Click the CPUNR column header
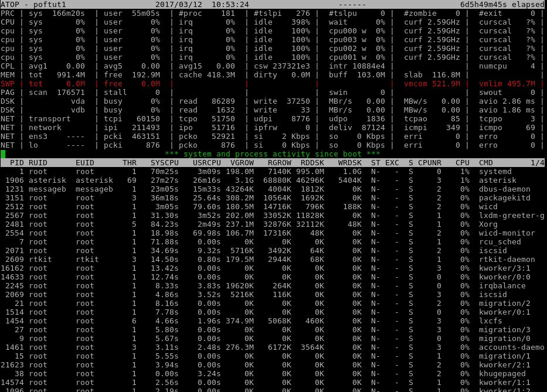Screen dimensions: 547x392 tap(430, 163)
